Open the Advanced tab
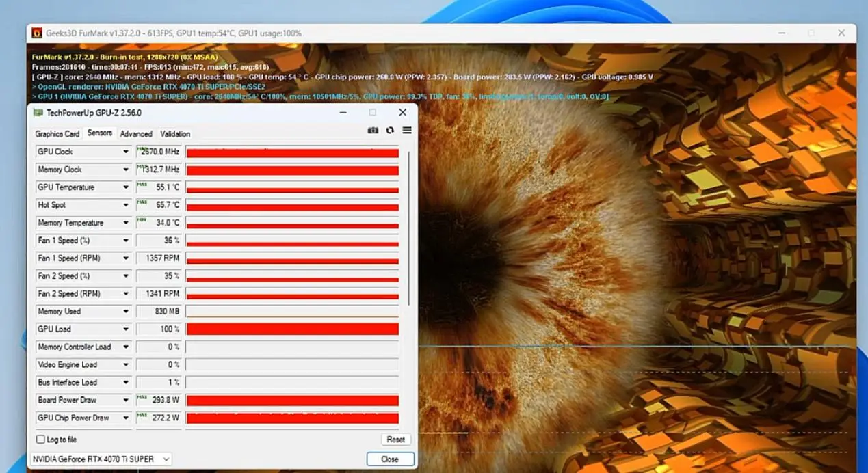This screenshot has height=473, width=868. (136, 134)
